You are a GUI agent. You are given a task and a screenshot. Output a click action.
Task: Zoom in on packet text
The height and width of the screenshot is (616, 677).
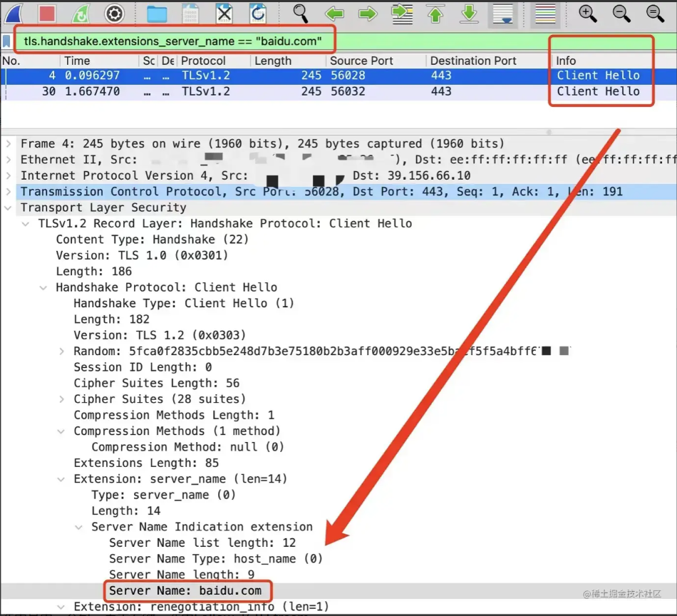click(x=588, y=14)
